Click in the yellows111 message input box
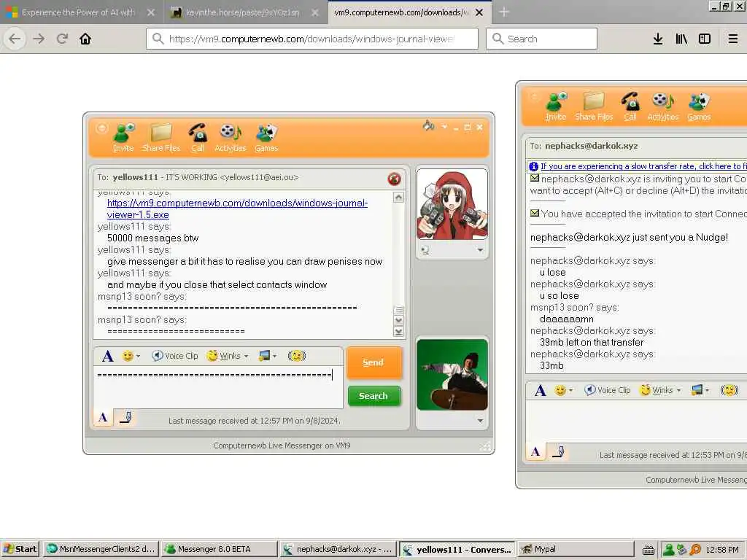 218,388
